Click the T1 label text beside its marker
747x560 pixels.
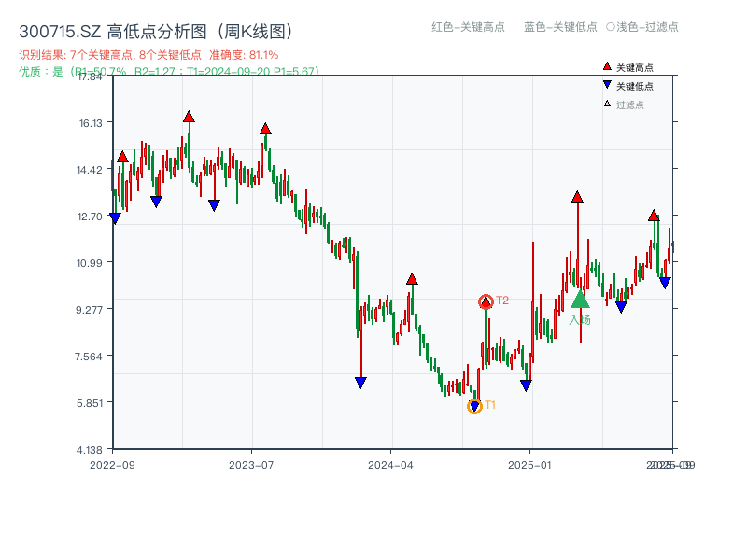(x=490, y=404)
